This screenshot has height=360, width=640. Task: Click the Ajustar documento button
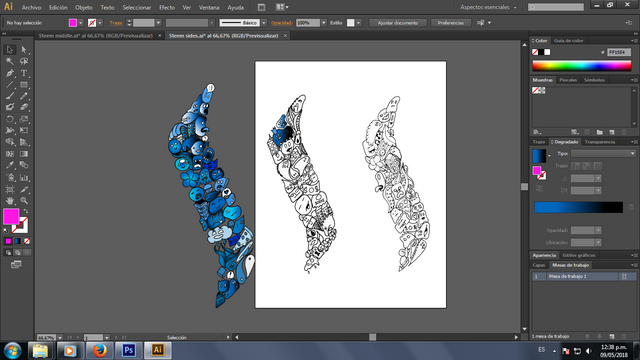(398, 23)
